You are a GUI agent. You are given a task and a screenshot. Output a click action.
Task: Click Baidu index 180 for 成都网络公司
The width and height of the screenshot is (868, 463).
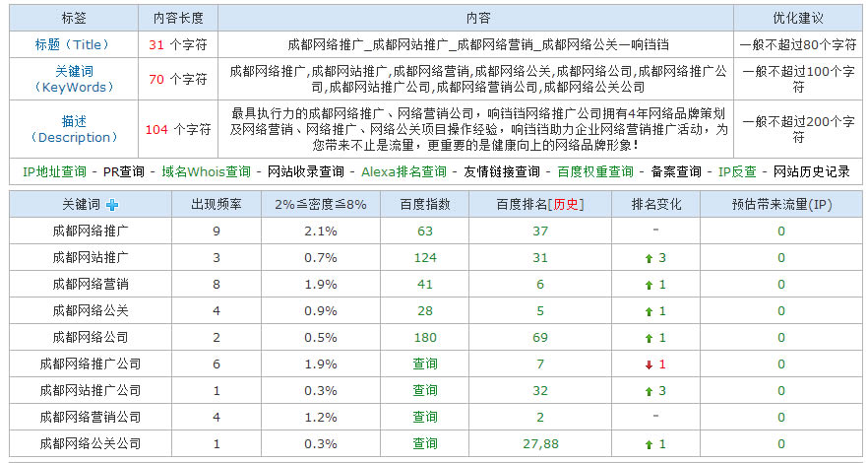coord(425,337)
